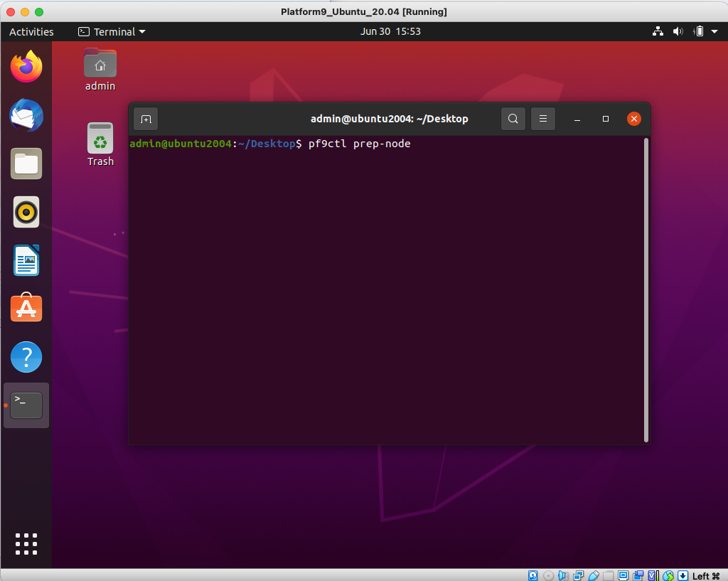Click the Terminal icon in dock
728x581 pixels.
pyautogui.click(x=26, y=405)
